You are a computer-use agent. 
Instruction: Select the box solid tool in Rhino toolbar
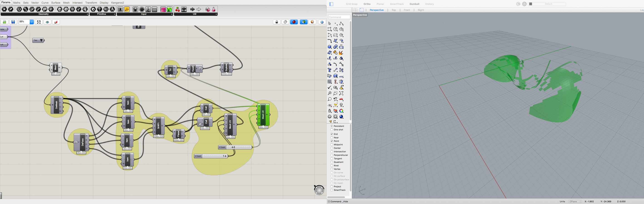pyautogui.click(x=330, y=47)
